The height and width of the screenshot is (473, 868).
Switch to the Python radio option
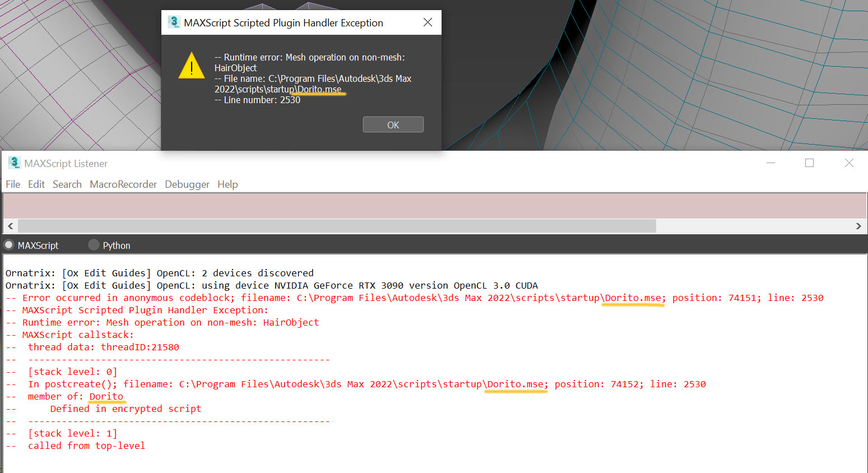tap(94, 245)
